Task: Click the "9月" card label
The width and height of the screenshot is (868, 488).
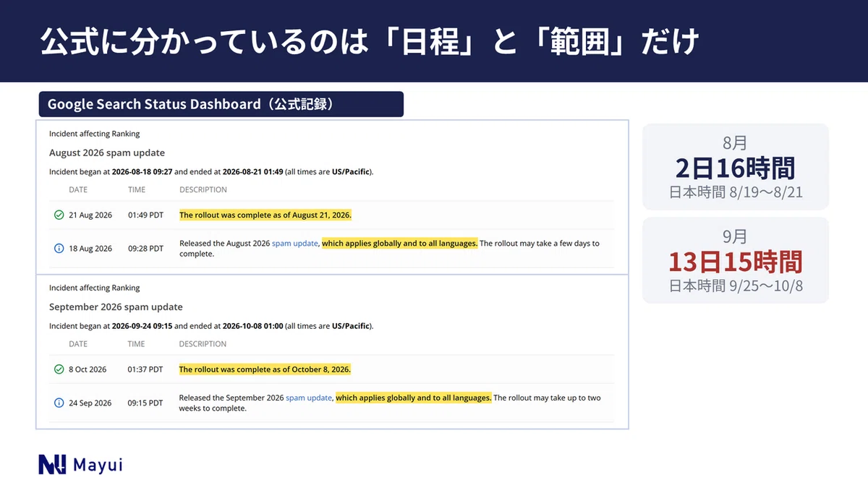Action: click(735, 236)
